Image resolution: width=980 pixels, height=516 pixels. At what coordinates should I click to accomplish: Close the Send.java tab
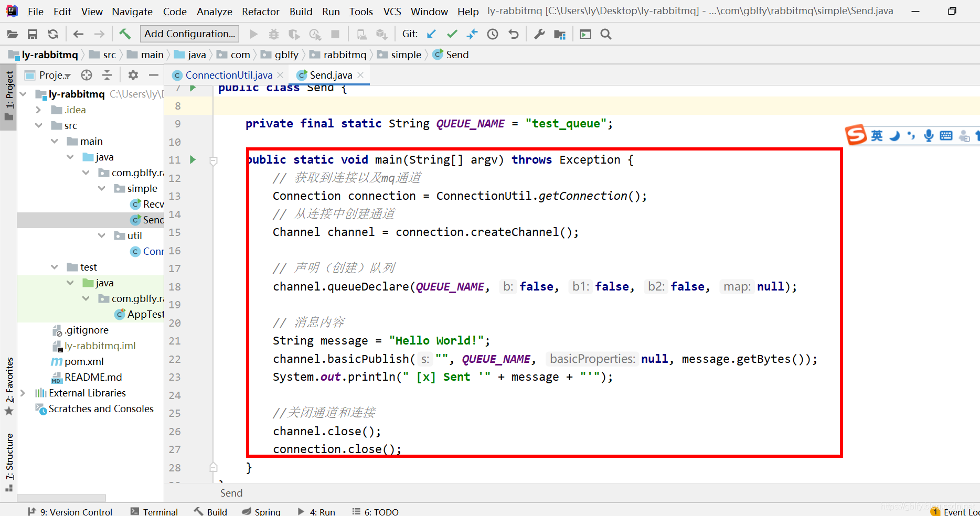click(x=360, y=75)
